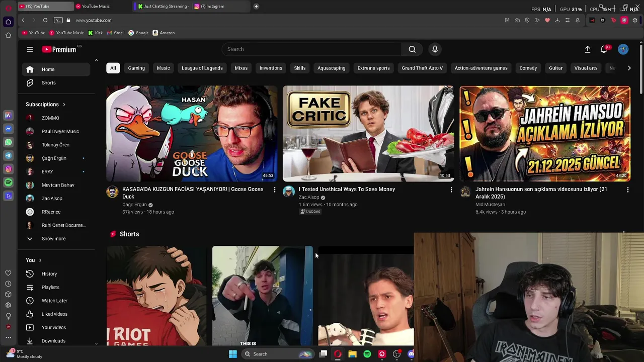Screen dimensions: 644x362
Task: Start voice search with the microphone
Action: (435, 49)
